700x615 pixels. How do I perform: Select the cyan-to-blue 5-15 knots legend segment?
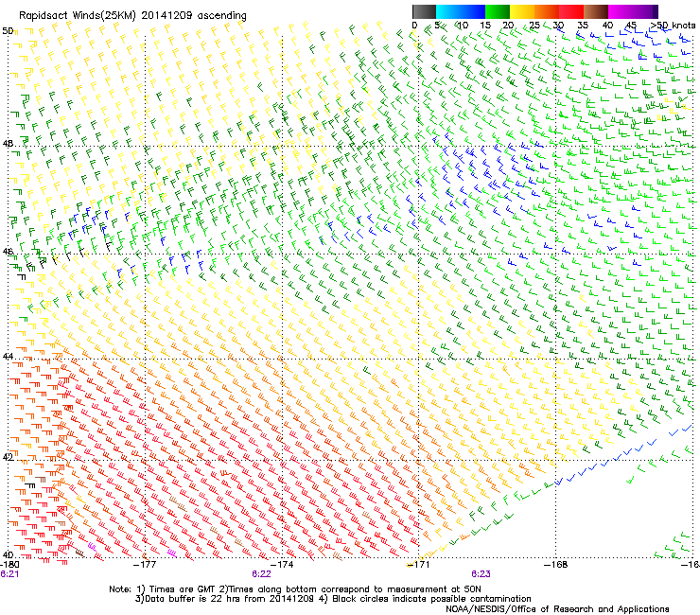461,11
